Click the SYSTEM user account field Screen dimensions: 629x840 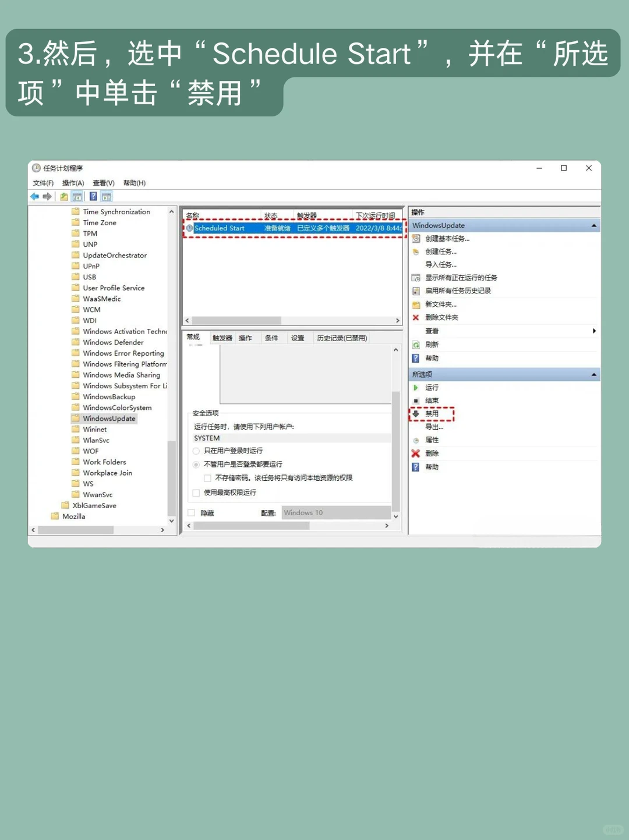[292, 438]
